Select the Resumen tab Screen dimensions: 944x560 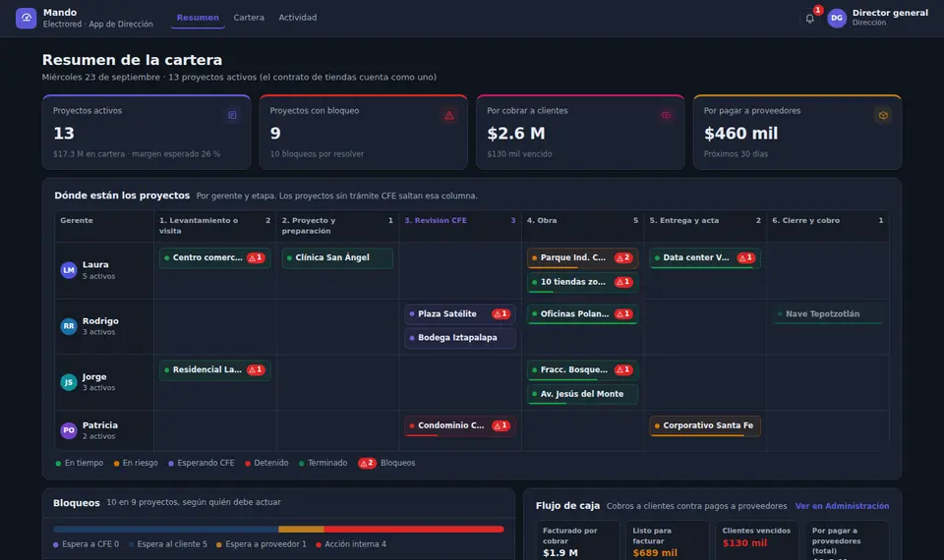pos(198,18)
